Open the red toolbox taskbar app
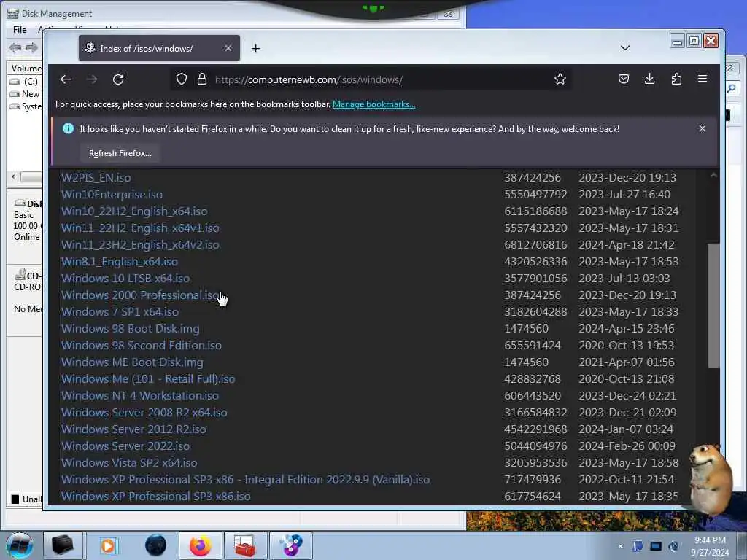747x560 pixels. [245, 545]
